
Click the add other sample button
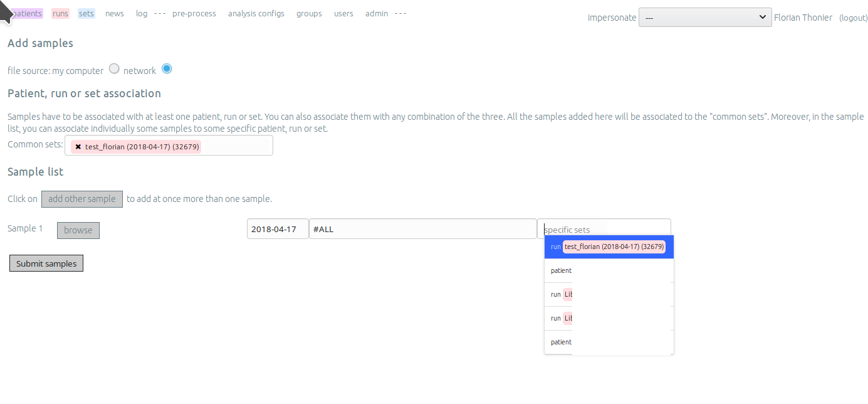[82, 199]
